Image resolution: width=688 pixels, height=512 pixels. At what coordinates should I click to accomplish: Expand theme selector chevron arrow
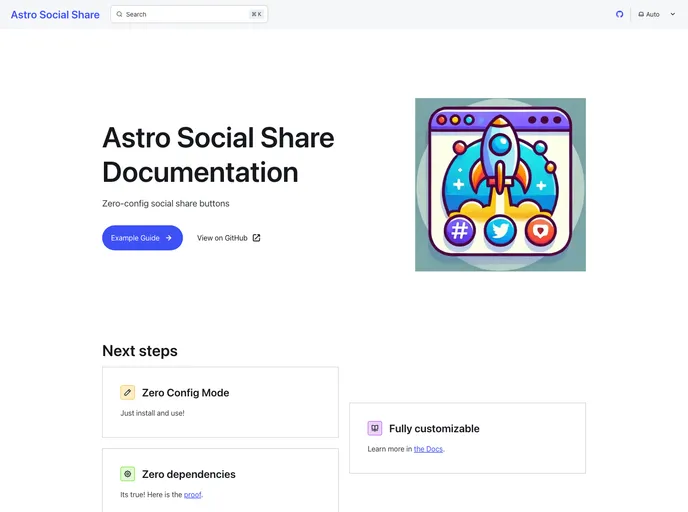pyautogui.click(x=673, y=14)
